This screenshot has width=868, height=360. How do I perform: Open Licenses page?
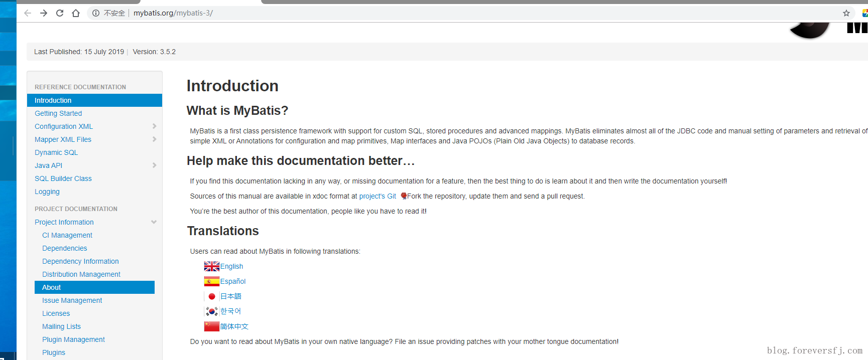[x=56, y=313]
